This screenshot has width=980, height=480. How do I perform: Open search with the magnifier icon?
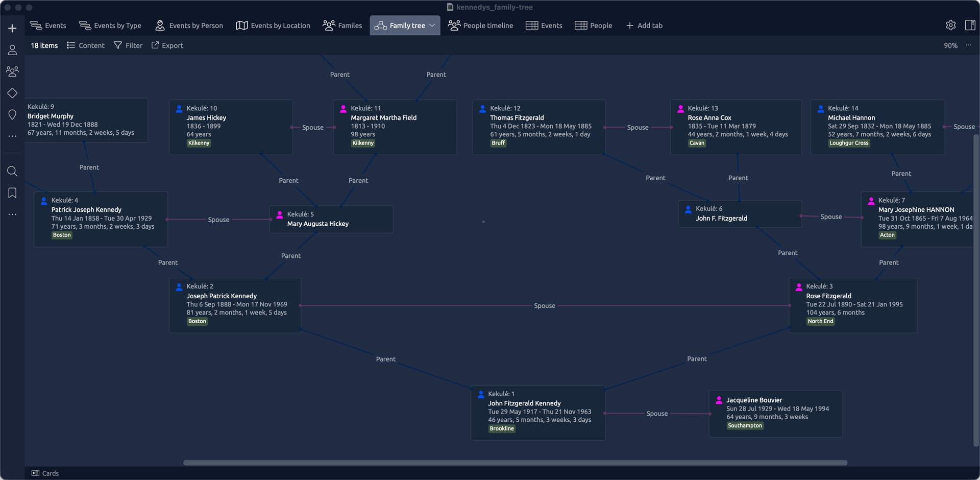pyautogui.click(x=12, y=171)
